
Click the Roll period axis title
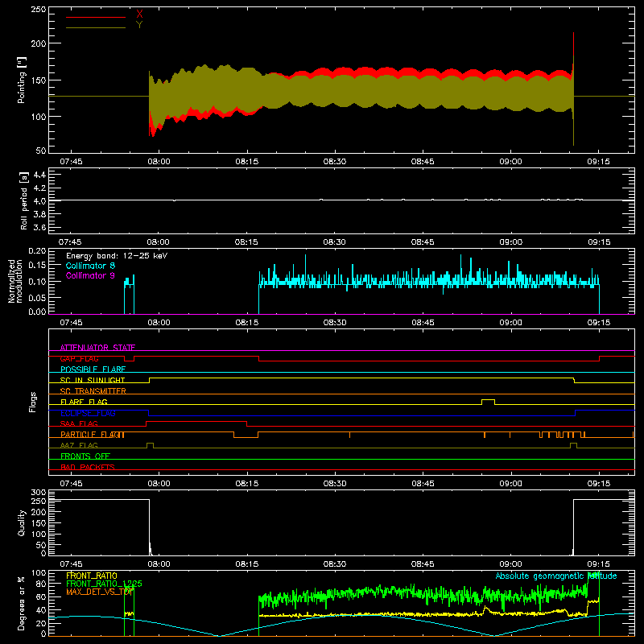coord(23,201)
